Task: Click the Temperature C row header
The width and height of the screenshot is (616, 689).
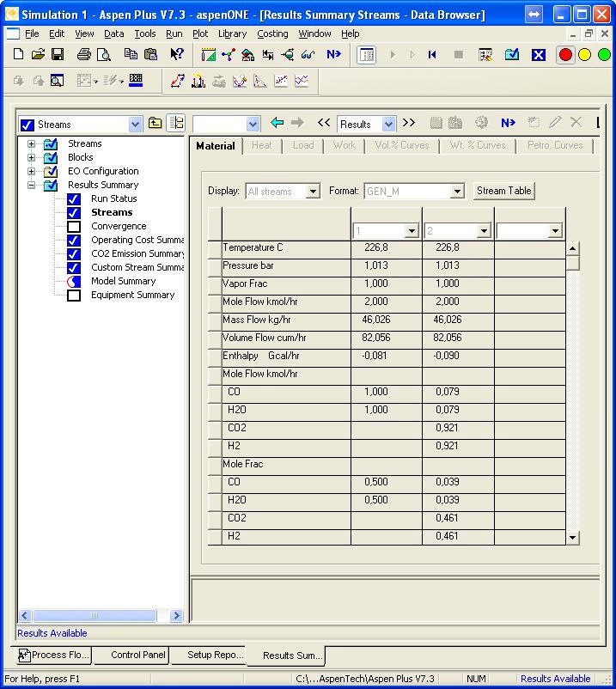Action: point(215,250)
